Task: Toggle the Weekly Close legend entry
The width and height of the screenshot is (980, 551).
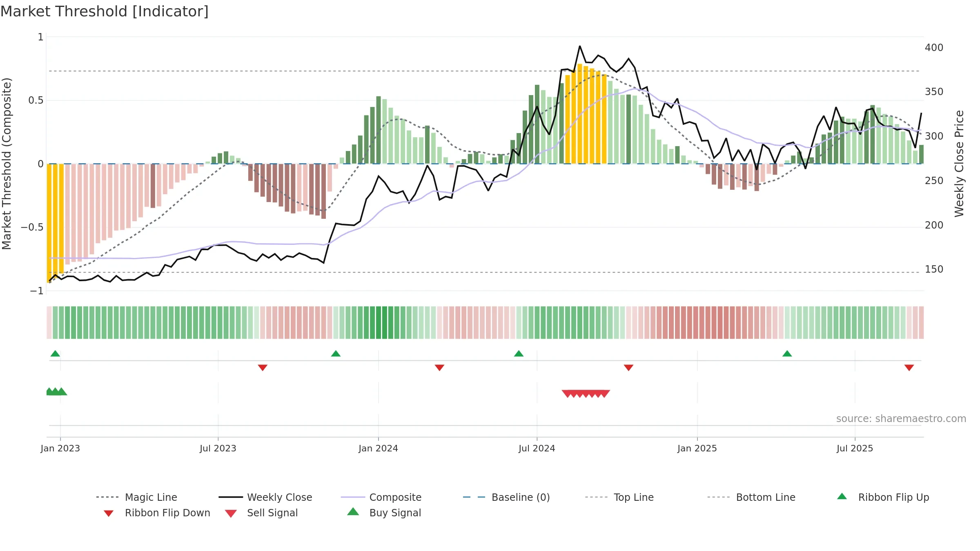Action: (x=265, y=497)
